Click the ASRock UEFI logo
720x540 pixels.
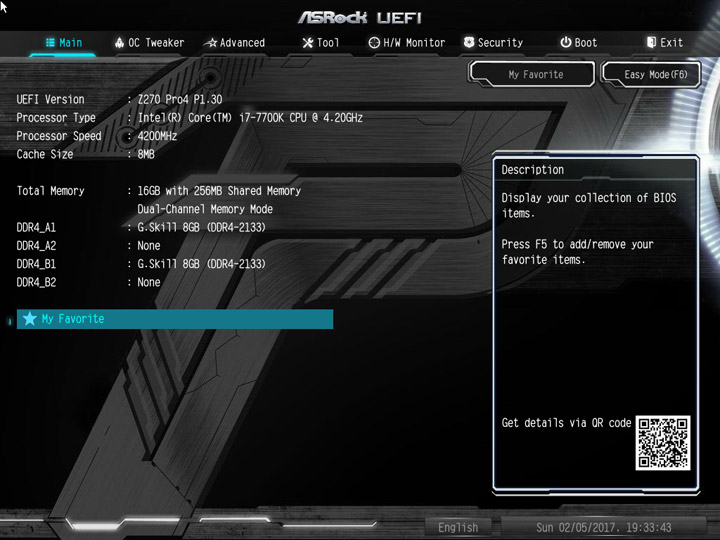tap(360, 17)
